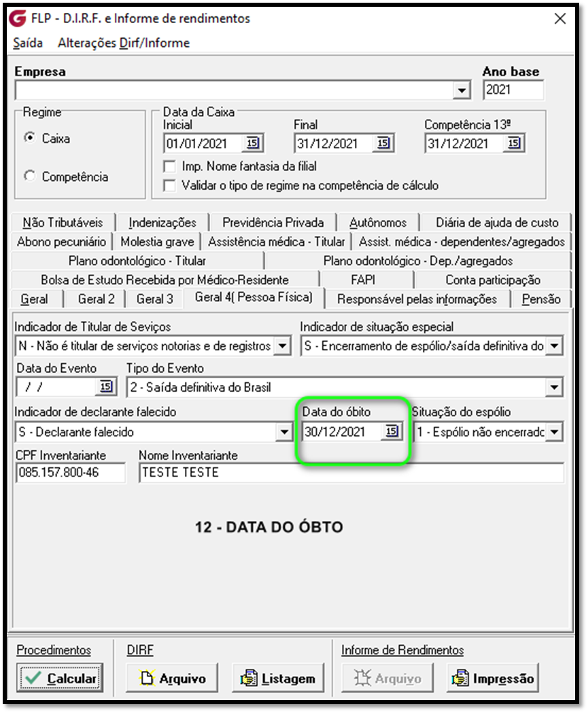Open the Alterações Dirf/Informe menu

[124, 43]
